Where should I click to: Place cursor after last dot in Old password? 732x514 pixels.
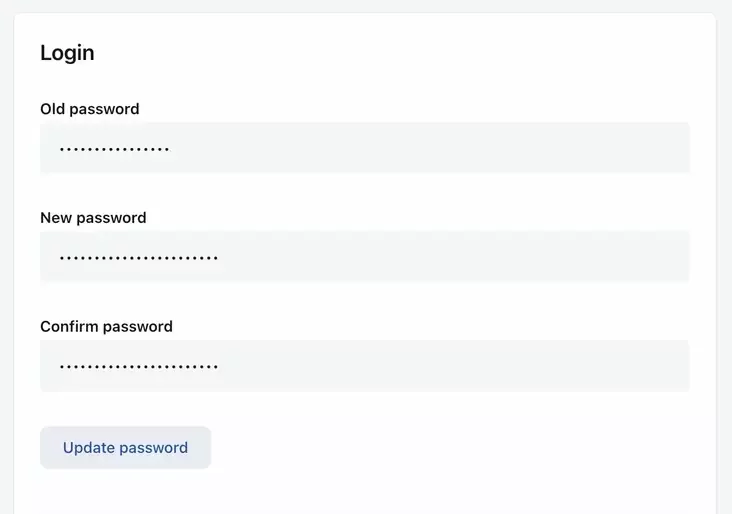point(172,150)
